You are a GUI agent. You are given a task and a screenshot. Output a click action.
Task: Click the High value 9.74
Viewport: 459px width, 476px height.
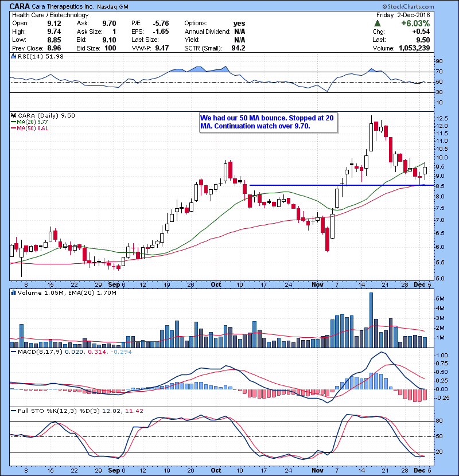pos(54,32)
